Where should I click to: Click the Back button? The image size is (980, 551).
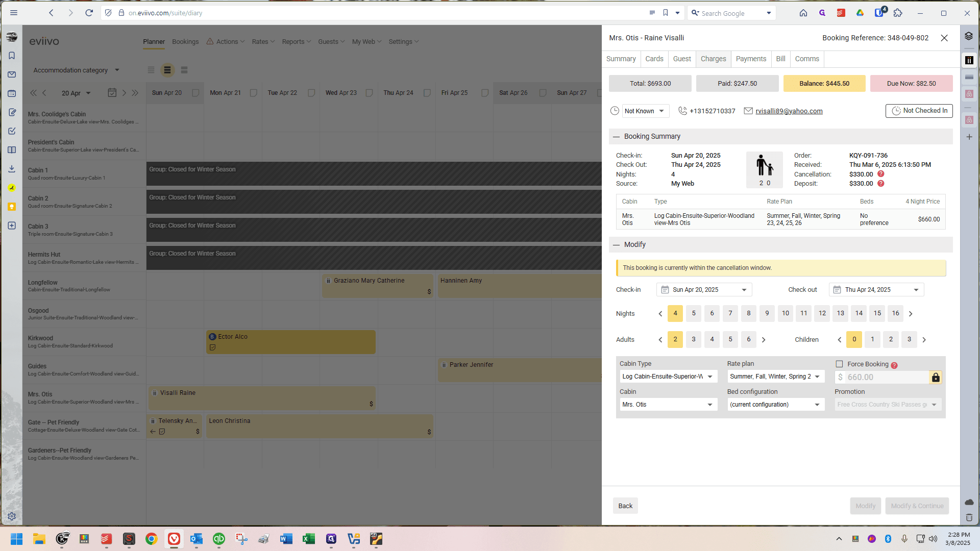(x=625, y=506)
